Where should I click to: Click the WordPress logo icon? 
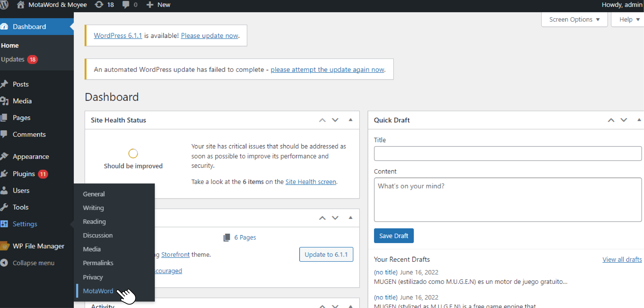pyautogui.click(x=4, y=5)
